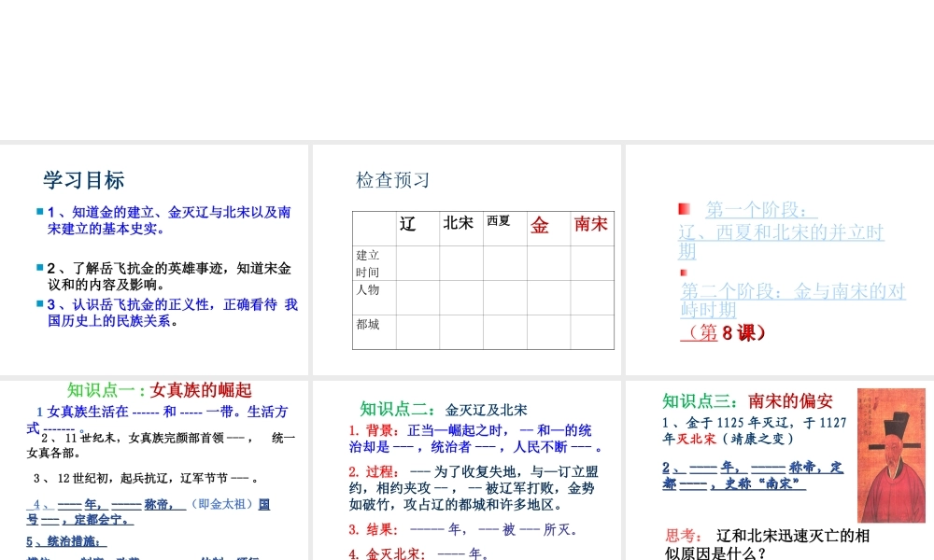Open the 第二个阶段：金与南宋的对峙时期 link
The height and width of the screenshot is (560, 934).
[792, 300]
